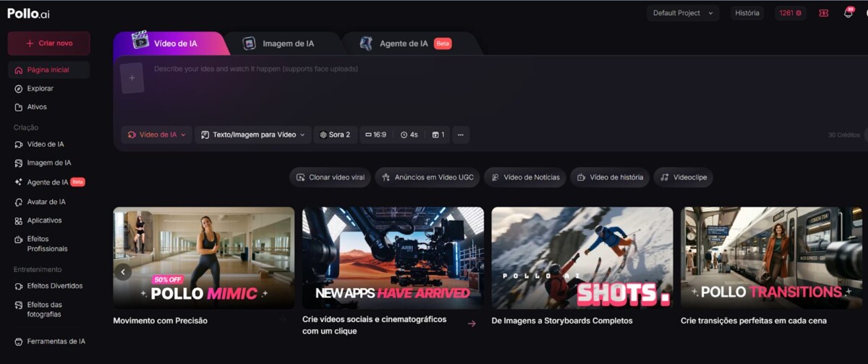Open the Pollo Shots banner thumbnail
The height and width of the screenshot is (364, 868).
(582, 258)
